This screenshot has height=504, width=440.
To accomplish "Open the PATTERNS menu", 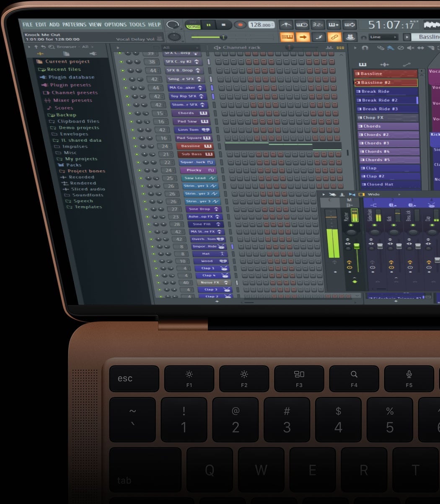I will point(74,24).
